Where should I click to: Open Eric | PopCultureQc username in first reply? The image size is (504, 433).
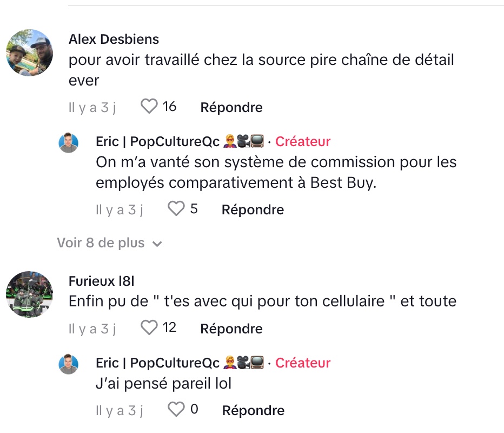tap(157, 142)
